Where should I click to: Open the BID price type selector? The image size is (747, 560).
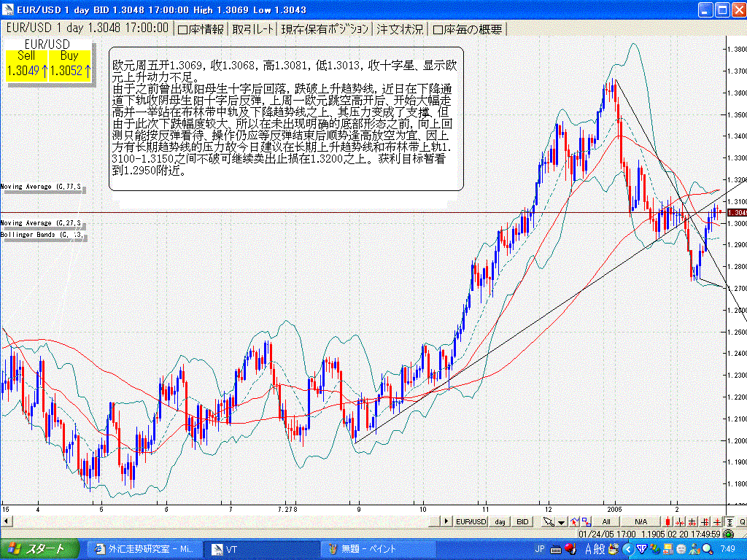tap(522, 522)
